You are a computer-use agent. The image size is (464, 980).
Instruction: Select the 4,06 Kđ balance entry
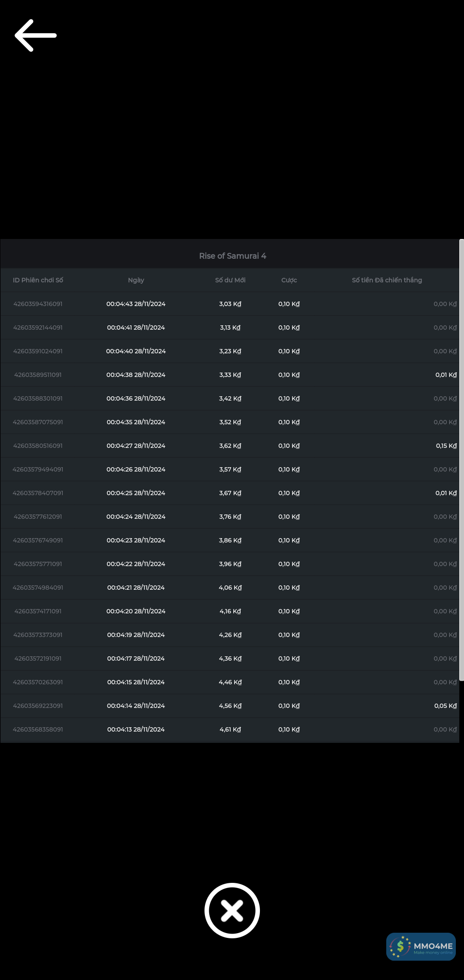coord(230,588)
